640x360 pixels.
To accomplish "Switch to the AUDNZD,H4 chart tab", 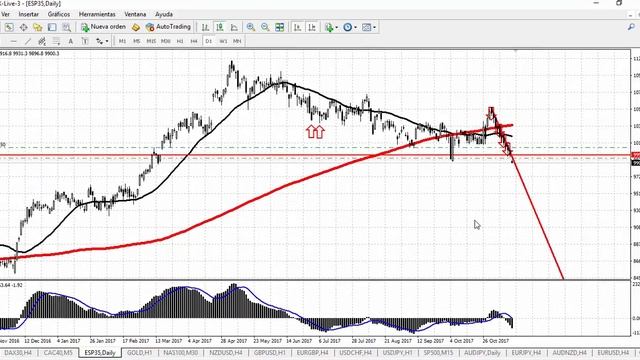I will pos(569,352).
